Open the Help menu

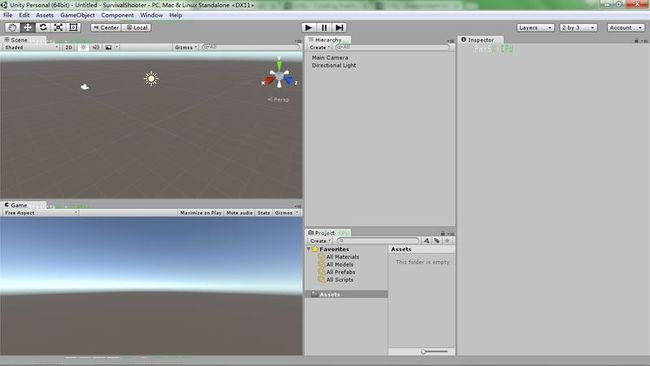pyautogui.click(x=175, y=15)
